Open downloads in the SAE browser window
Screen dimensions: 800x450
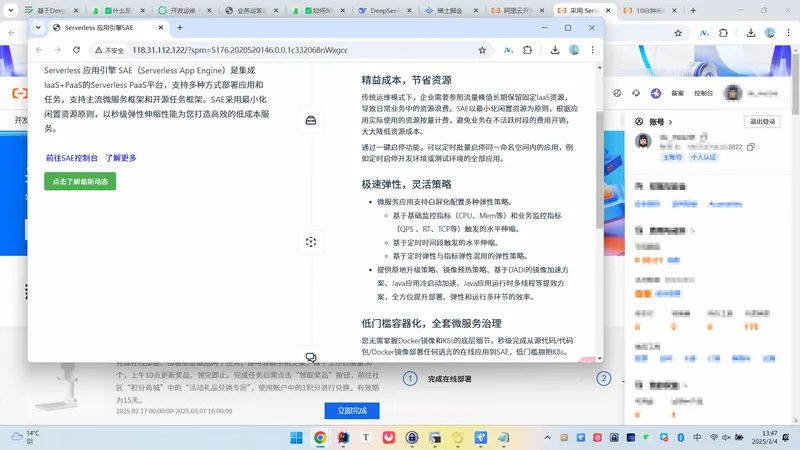point(555,50)
